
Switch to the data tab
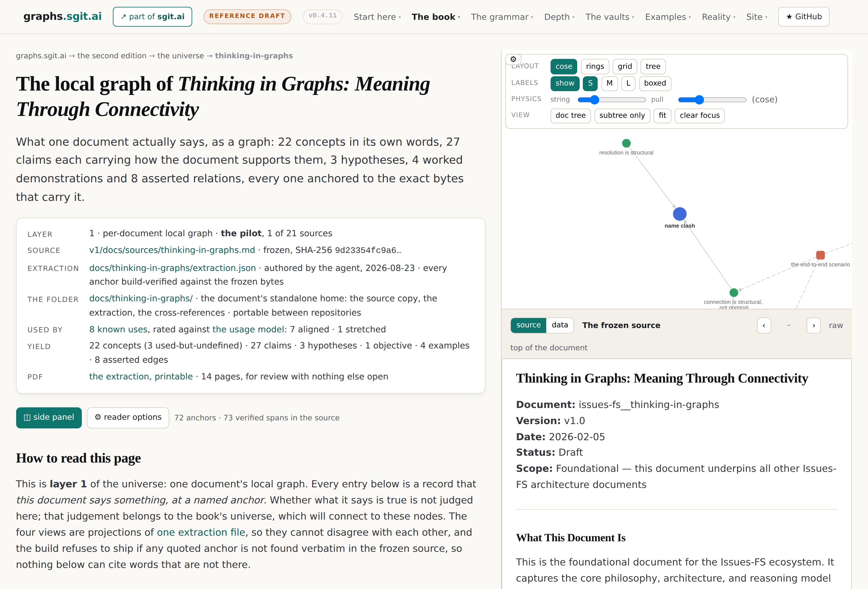(560, 325)
